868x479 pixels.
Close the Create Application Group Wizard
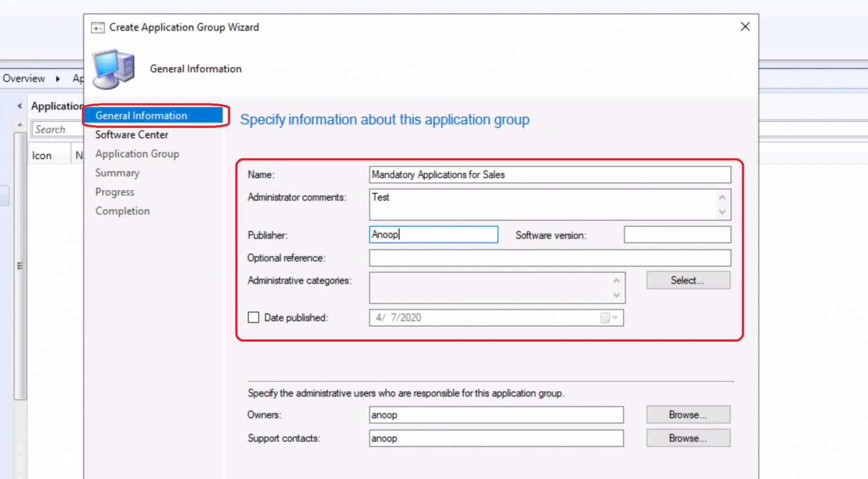click(745, 27)
